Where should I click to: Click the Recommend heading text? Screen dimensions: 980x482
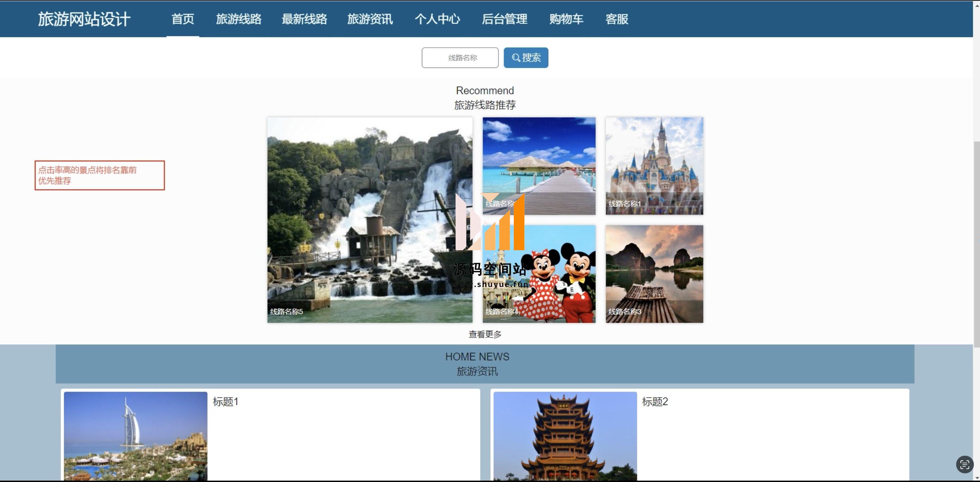click(x=485, y=91)
